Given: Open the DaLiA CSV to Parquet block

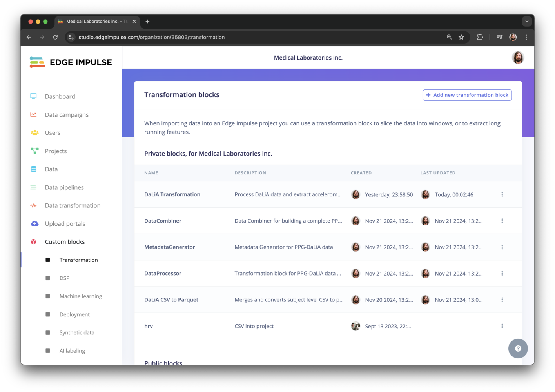Looking at the screenshot, I should point(171,299).
